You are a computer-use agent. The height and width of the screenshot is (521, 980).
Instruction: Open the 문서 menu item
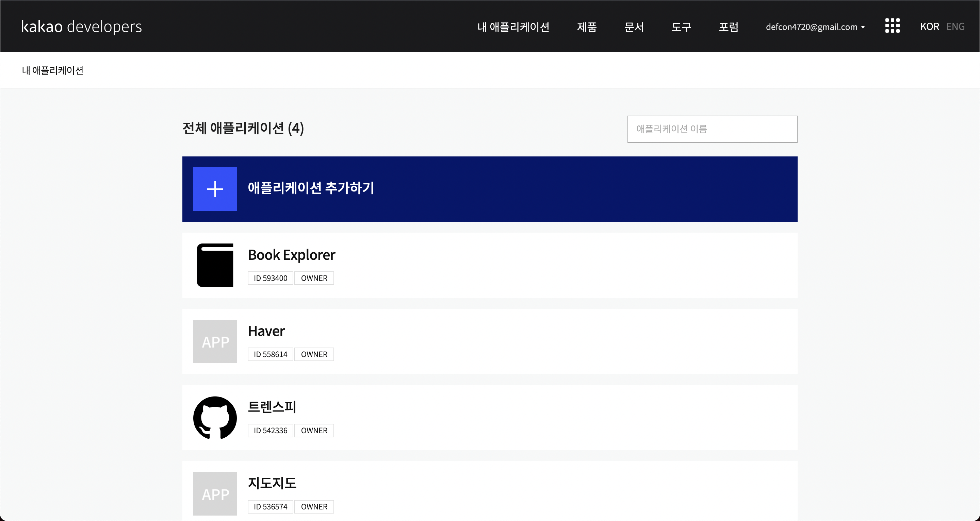click(634, 27)
